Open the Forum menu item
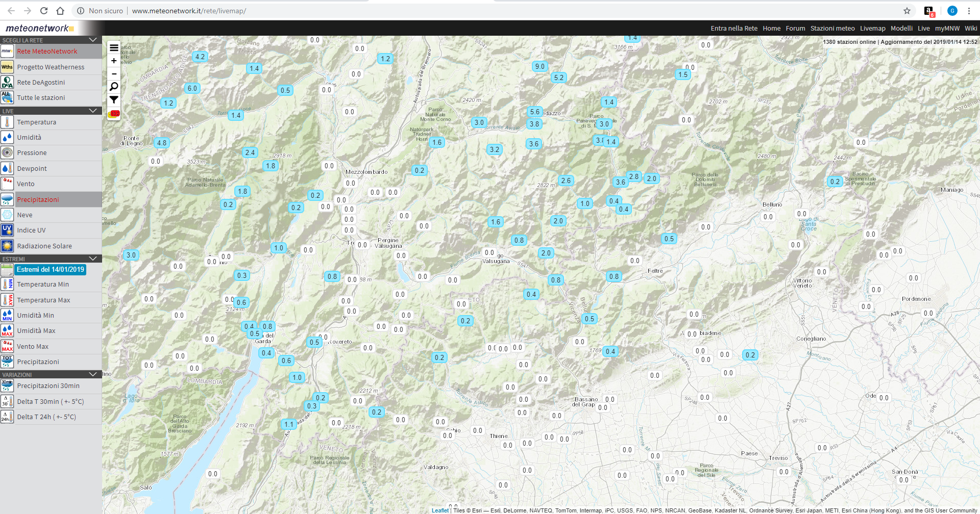Screen dimensions: 980x514 coord(795,29)
